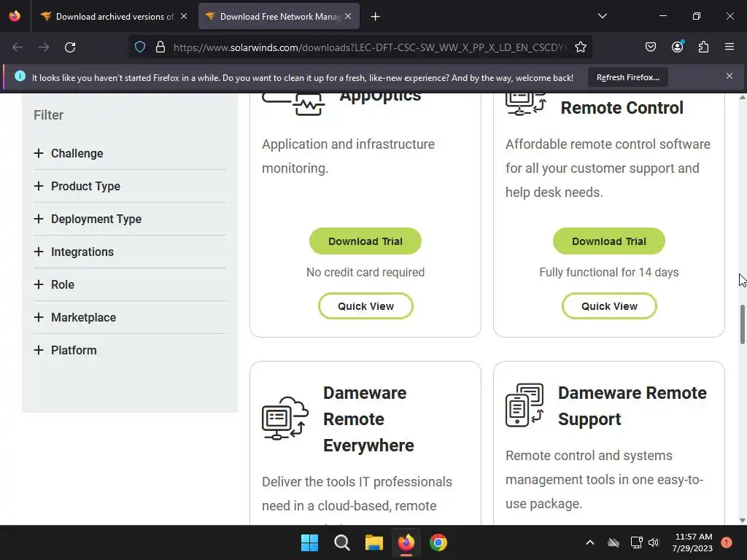Click the Filter heading text
747x560 pixels.
click(x=49, y=115)
